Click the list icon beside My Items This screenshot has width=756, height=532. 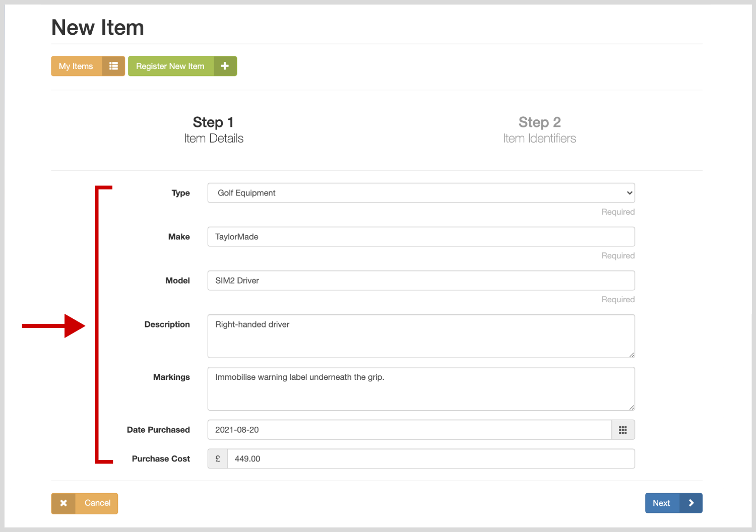[x=113, y=66]
